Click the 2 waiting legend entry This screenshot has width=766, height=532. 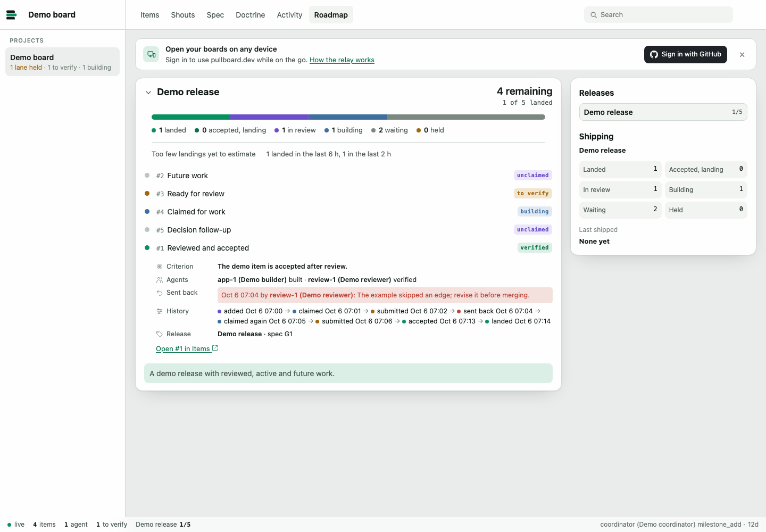pos(389,130)
